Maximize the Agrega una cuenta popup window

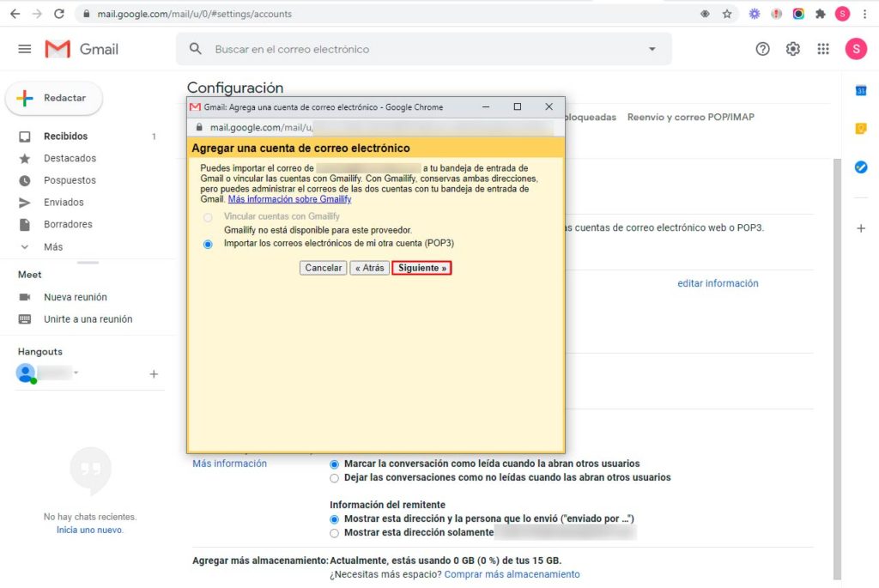(x=518, y=106)
